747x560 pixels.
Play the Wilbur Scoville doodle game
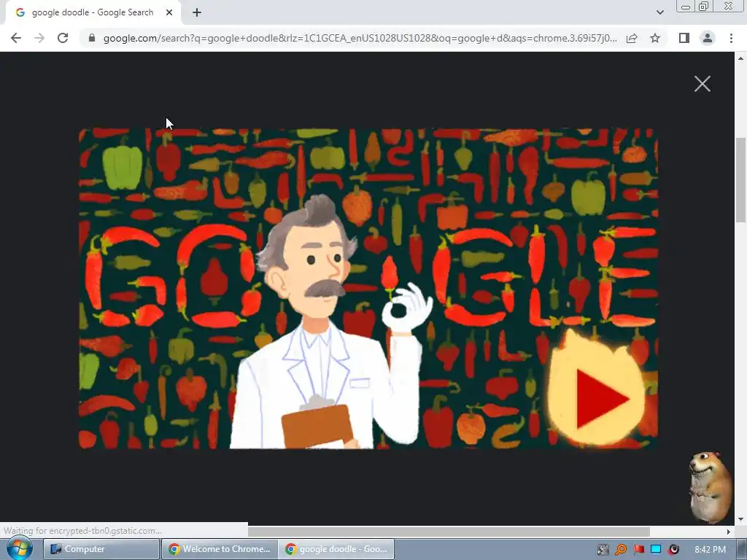click(x=598, y=389)
